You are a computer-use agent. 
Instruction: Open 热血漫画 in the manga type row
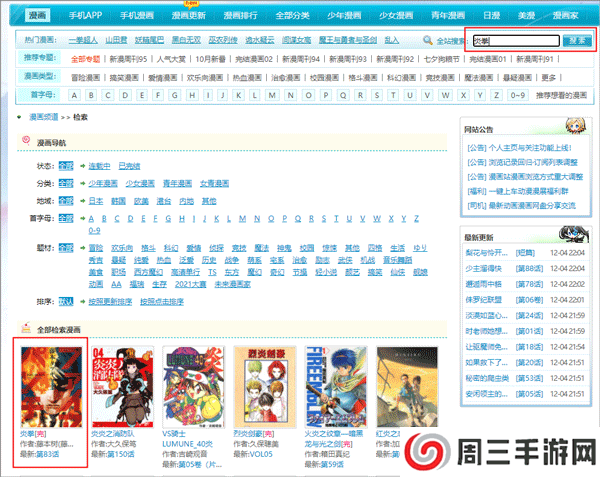point(247,78)
